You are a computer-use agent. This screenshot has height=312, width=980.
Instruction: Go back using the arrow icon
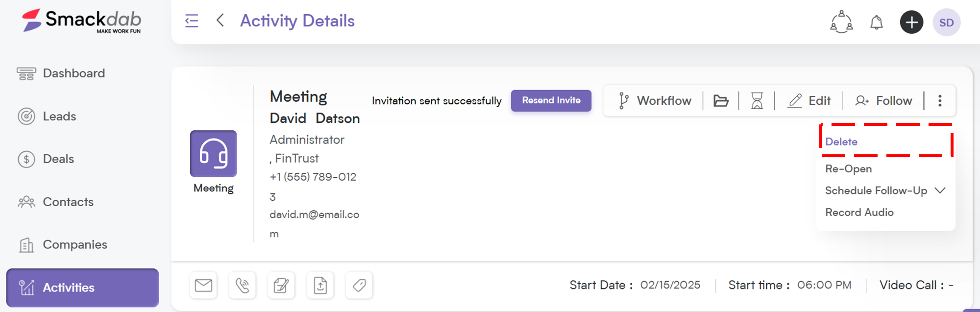click(x=220, y=21)
